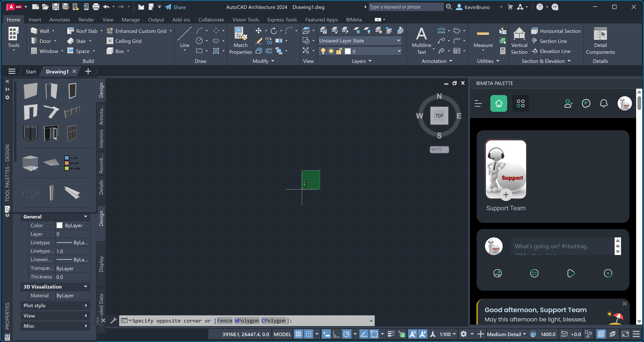Click the Rotate tool in Modify panel

[274, 31]
